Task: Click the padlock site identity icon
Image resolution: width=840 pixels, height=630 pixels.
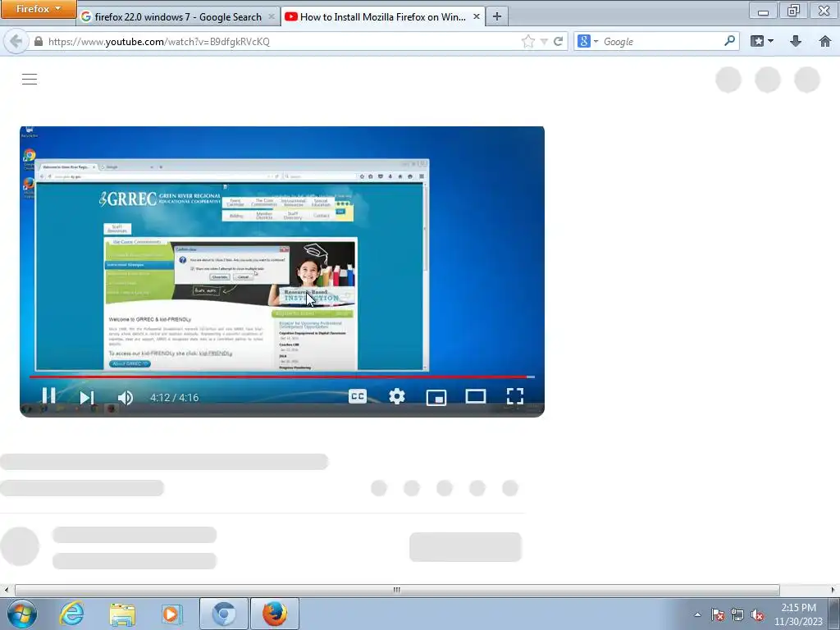Action: [39, 41]
